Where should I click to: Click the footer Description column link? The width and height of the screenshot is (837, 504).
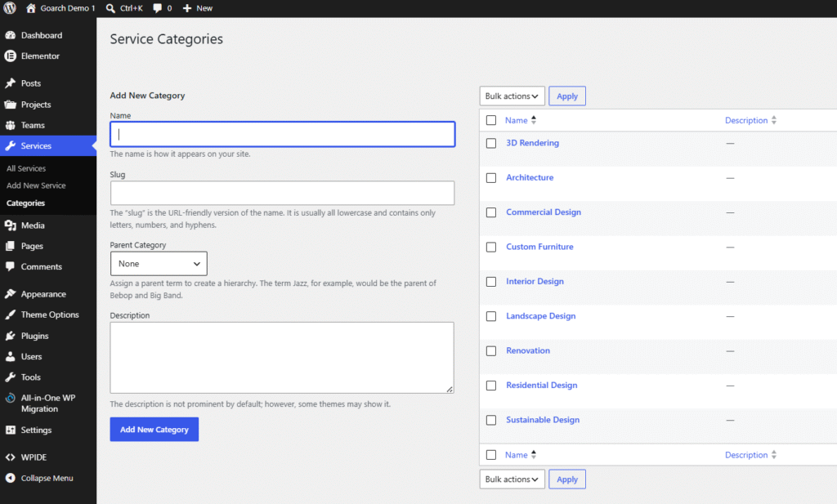[x=746, y=455]
